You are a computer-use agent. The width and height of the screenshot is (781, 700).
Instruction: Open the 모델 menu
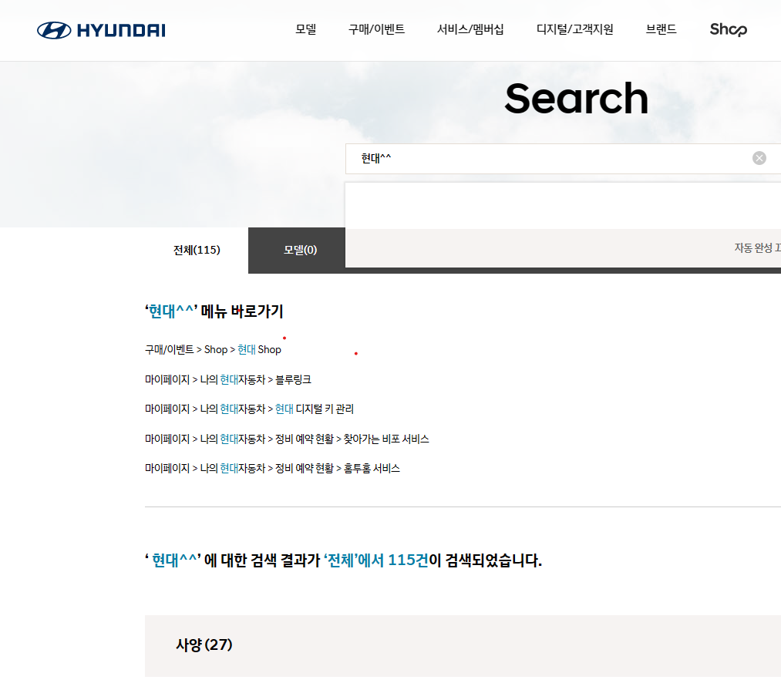tap(305, 29)
